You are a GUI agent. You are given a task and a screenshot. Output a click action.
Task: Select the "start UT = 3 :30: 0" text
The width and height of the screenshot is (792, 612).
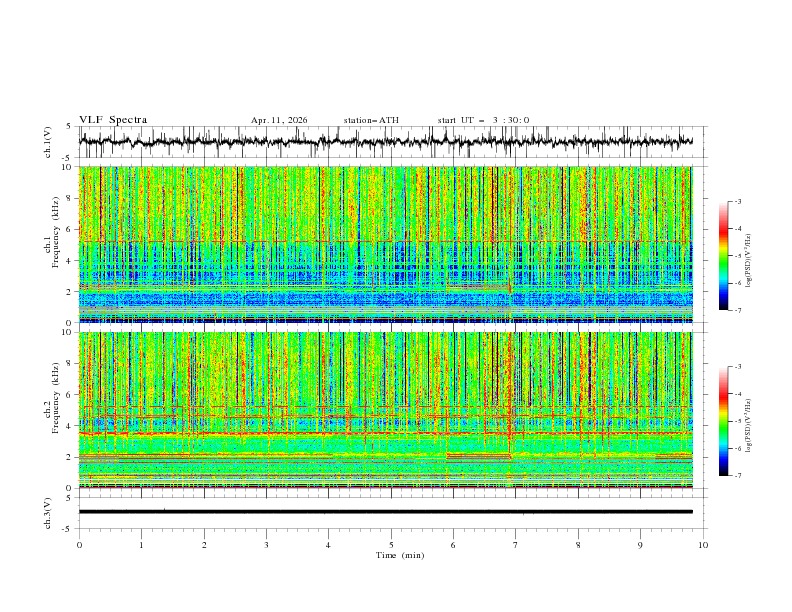[483, 120]
